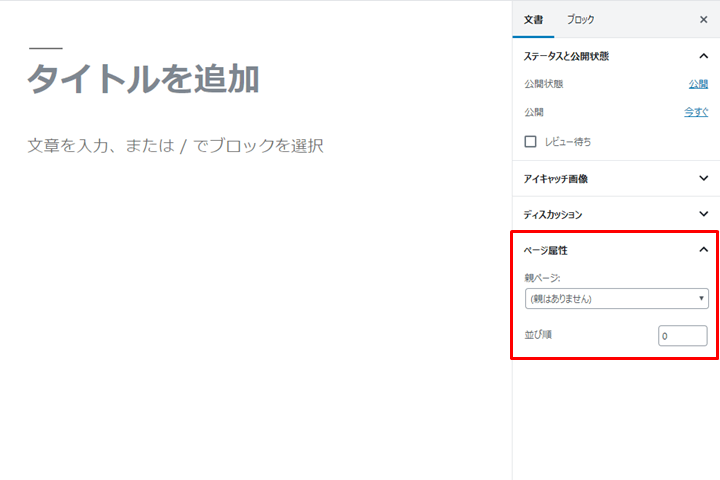Click the タイトルを追加 title field

[x=143, y=79]
